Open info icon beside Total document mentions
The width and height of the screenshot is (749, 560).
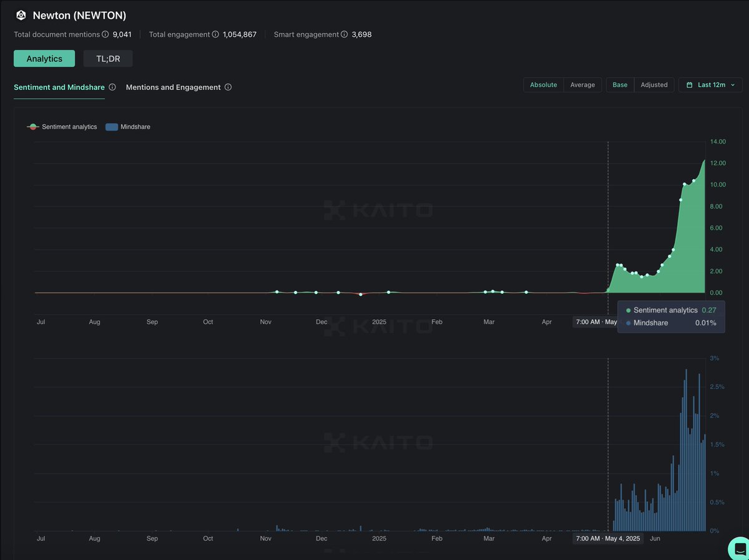coord(105,34)
